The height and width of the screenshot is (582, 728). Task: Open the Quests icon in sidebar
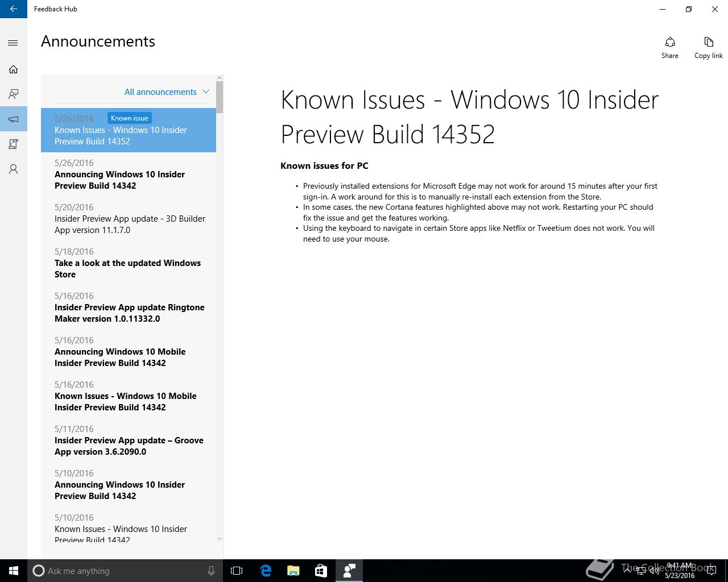click(x=14, y=144)
